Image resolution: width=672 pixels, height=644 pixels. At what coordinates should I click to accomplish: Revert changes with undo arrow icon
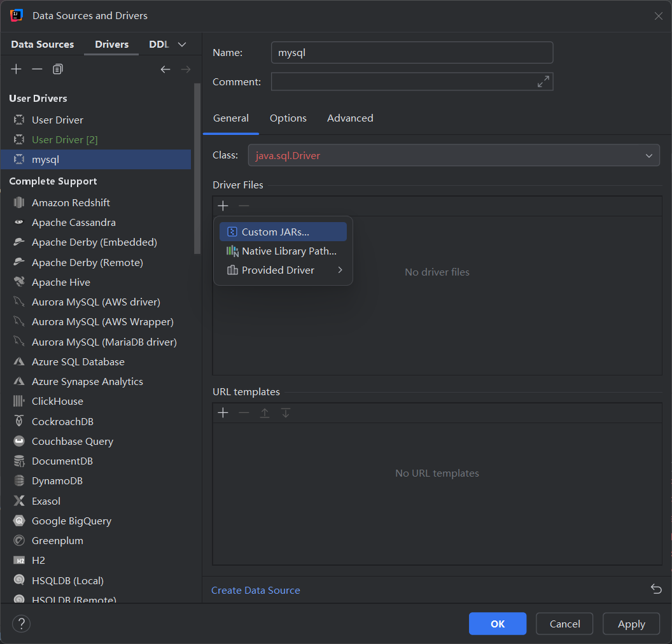656,589
